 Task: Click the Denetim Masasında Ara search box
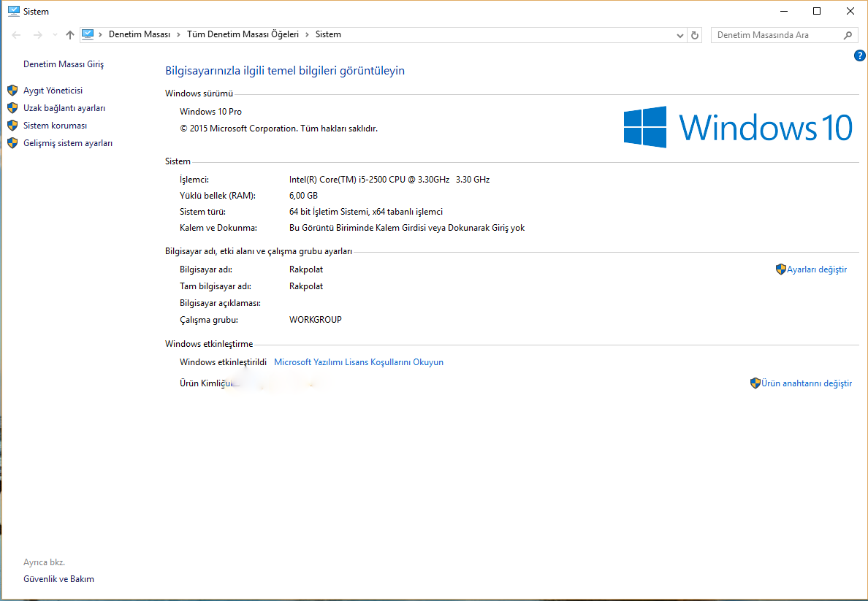tap(774, 35)
